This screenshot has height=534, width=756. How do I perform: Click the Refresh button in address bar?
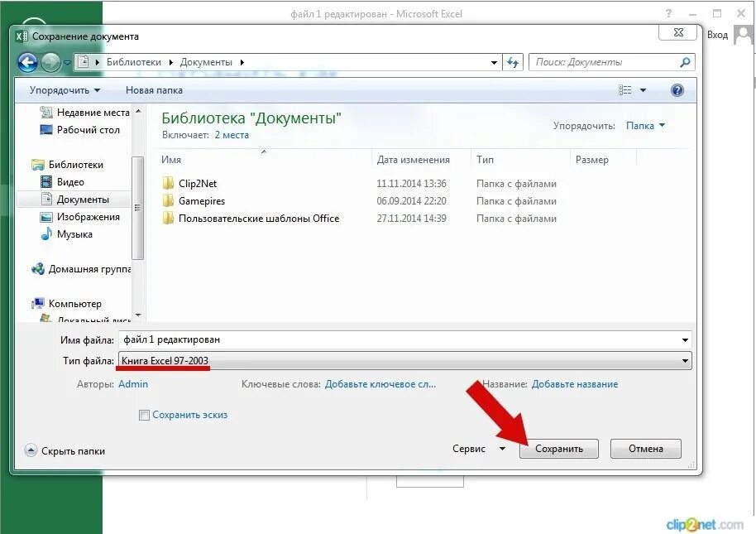click(x=513, y=62)
